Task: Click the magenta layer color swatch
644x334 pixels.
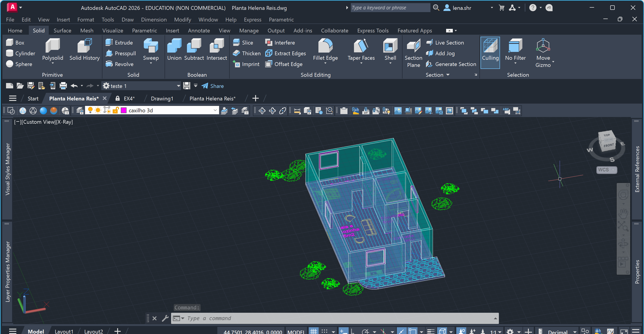Action: click(x=124, y=110)
